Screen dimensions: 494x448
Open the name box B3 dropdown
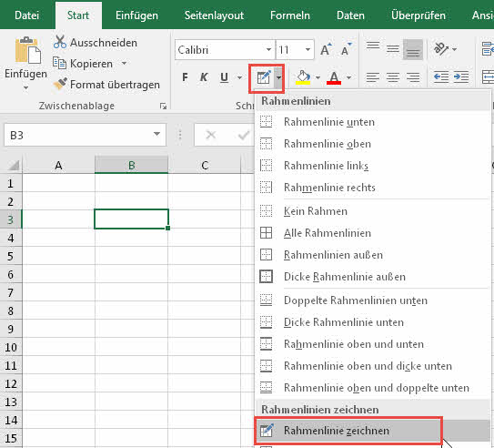pos(156,134)
